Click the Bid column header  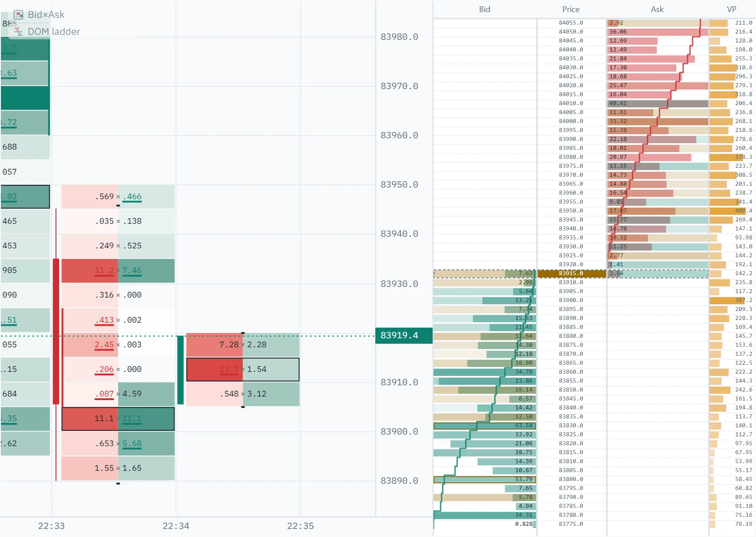point(485,9)
